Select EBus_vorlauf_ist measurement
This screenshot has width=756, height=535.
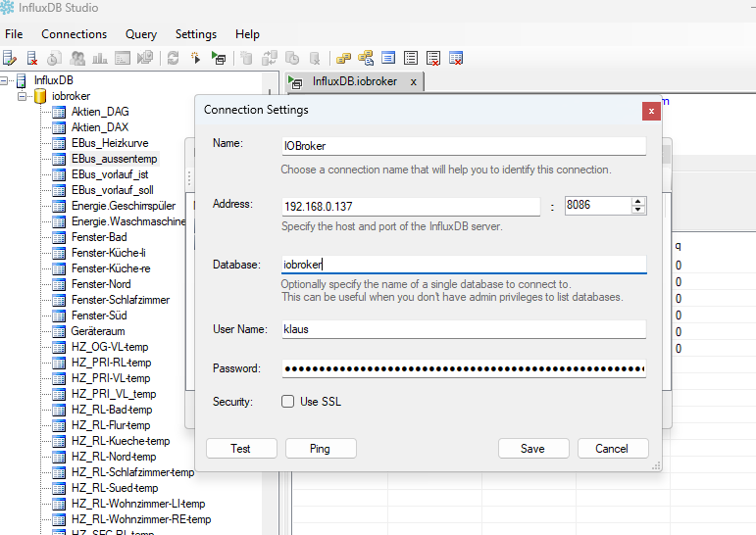pos(110,174)
